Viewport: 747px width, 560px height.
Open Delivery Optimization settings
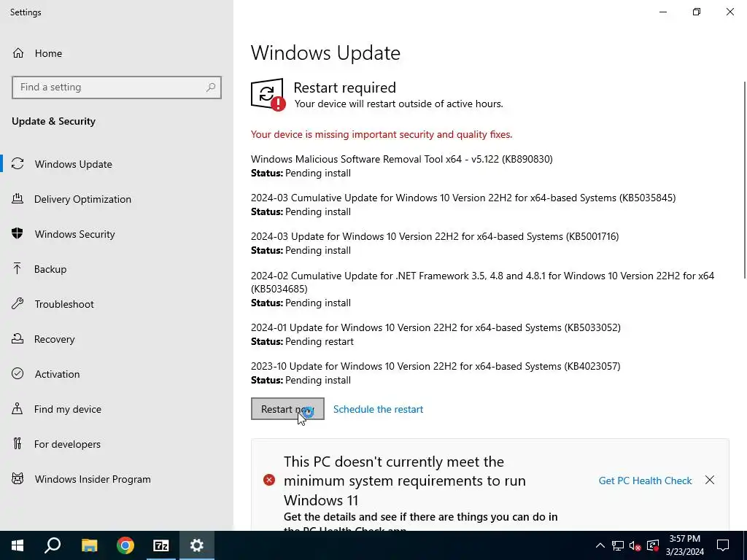pyautogui.click(x=117, y=199)
